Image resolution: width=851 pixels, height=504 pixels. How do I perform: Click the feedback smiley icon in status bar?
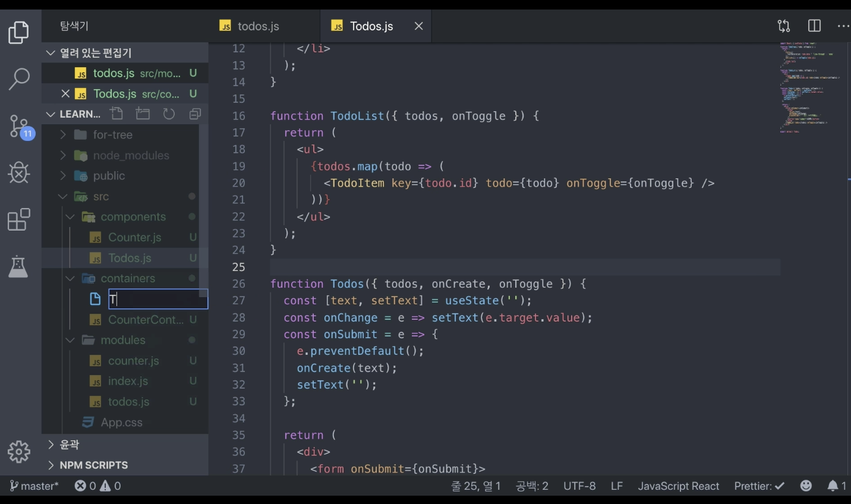pos(806,486)
